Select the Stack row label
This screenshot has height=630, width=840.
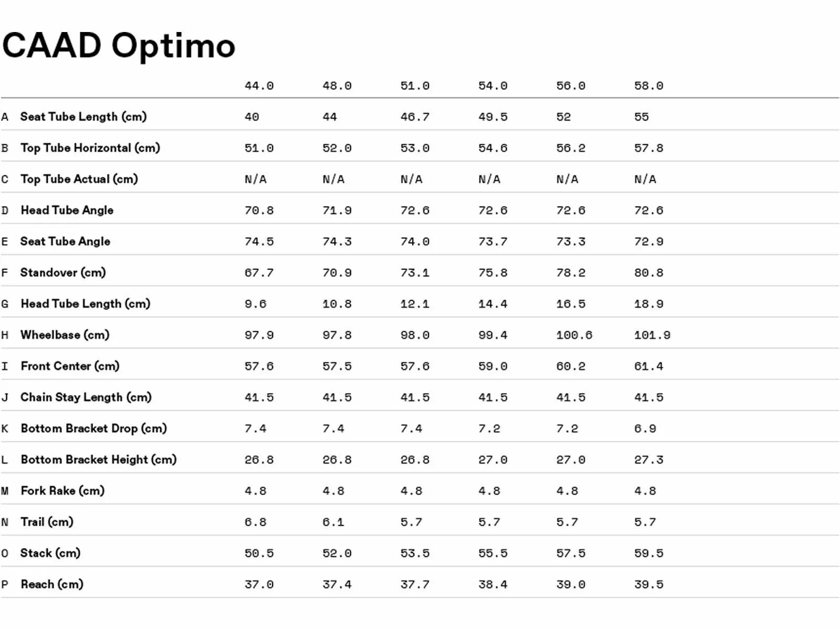coord(50,553)
